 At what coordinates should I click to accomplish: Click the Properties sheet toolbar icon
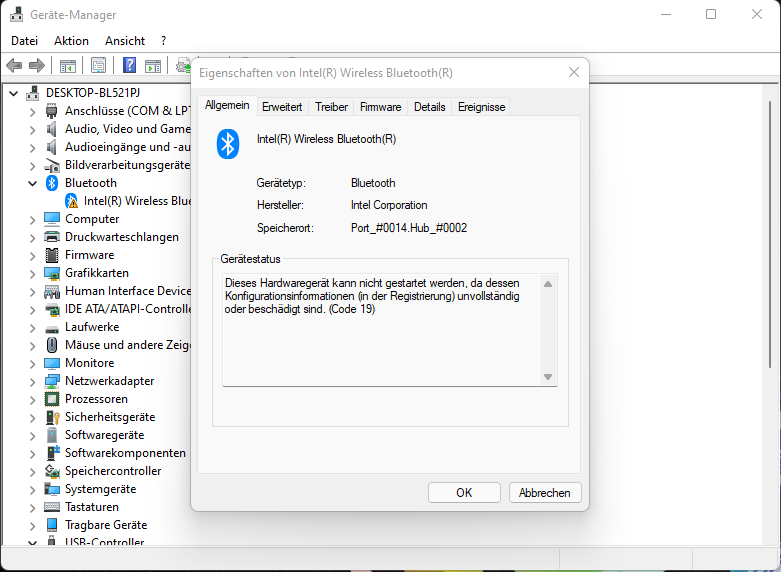(99, 65)
